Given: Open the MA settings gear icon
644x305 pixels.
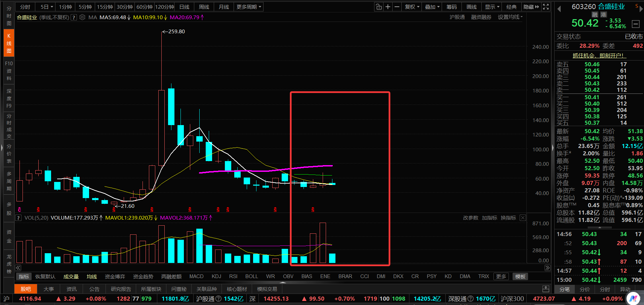Looking at the screenshot, I should click(82, 17).
